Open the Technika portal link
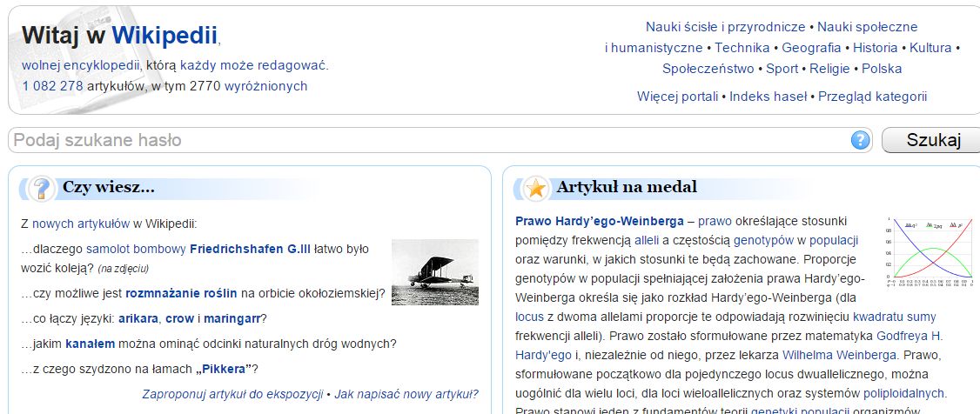This screenshot has width=980, height=414. coord(742,48)
